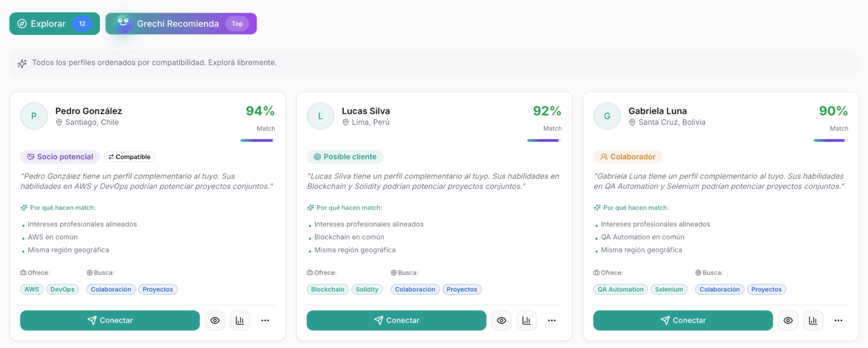Click the Colaborador badge on Gabriela's card
The image size is (868, 348).
(x=628, y=157)
